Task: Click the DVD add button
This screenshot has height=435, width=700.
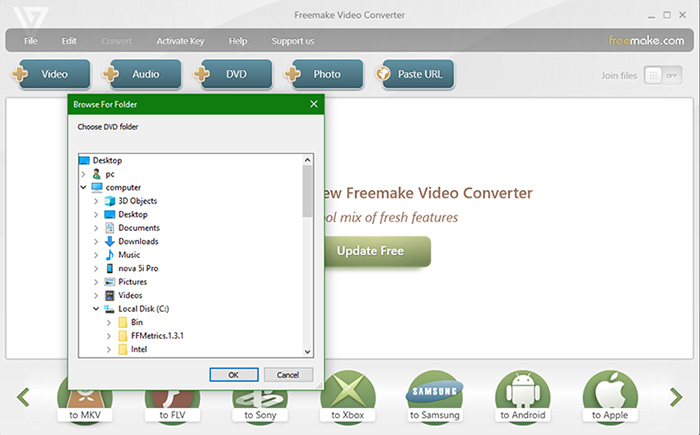Action: [x=233, y=74]
